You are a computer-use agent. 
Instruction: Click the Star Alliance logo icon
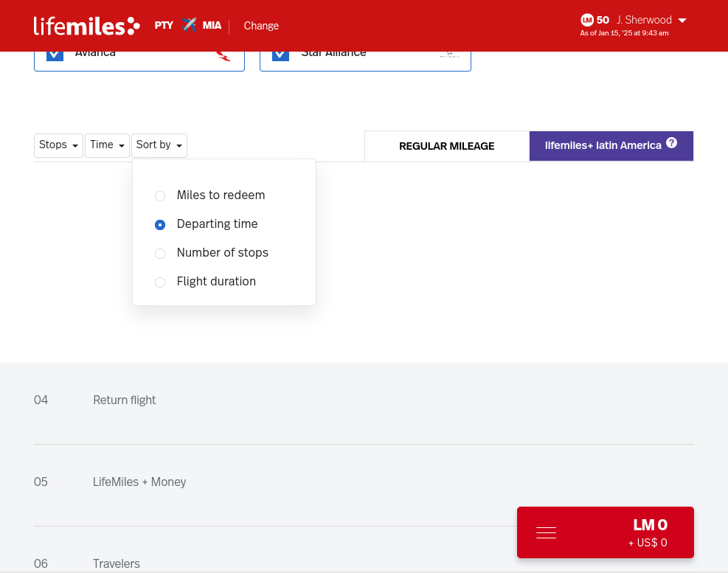(449, 55)
